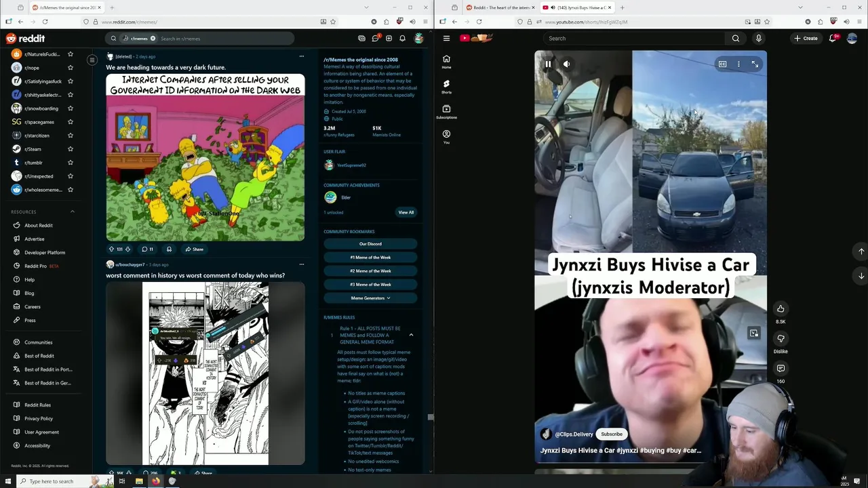The height and width of the screenshot is (488, 868).
Task: Downvote the dark future Simpsons post
Action: [127, 249]
